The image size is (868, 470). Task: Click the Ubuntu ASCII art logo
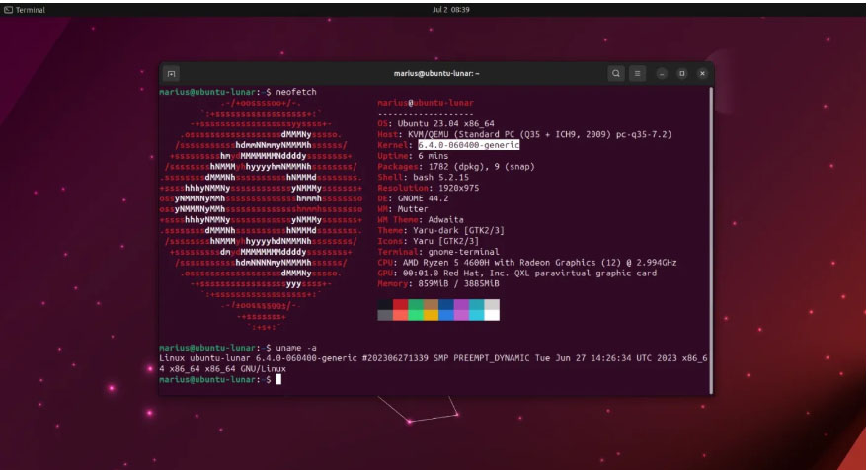(x=261, y=215)
